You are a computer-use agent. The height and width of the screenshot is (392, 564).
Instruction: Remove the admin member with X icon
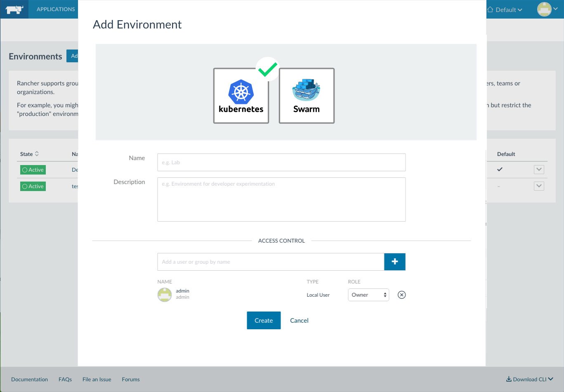[401, 295]
